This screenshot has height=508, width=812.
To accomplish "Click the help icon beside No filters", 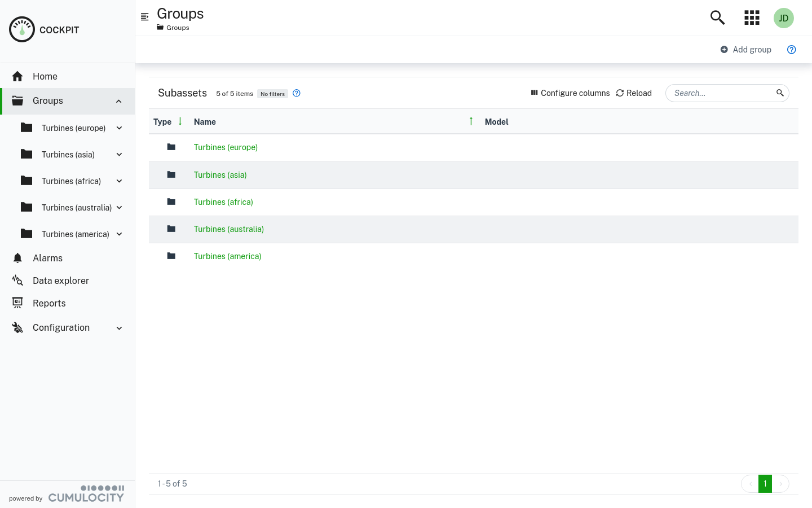I will [297, 93].
